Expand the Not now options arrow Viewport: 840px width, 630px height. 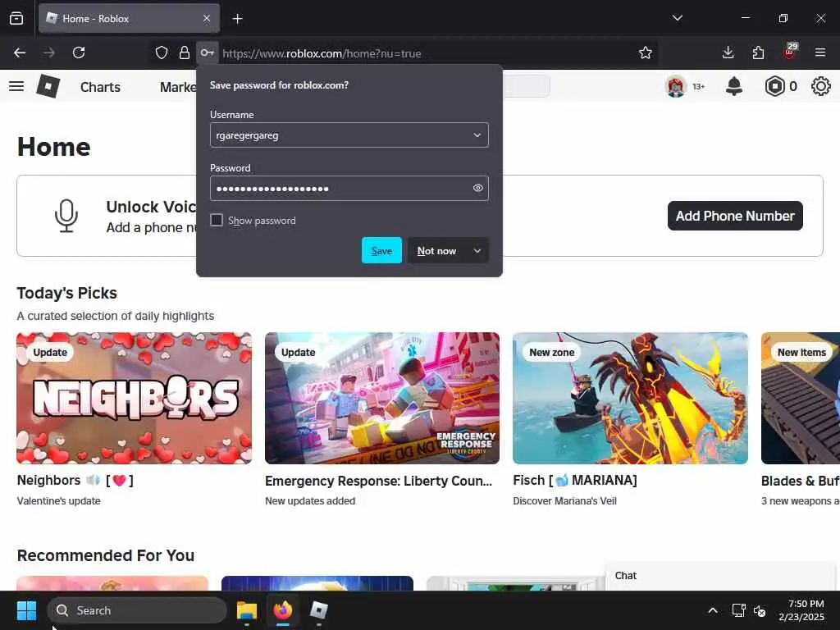(477, 251)
